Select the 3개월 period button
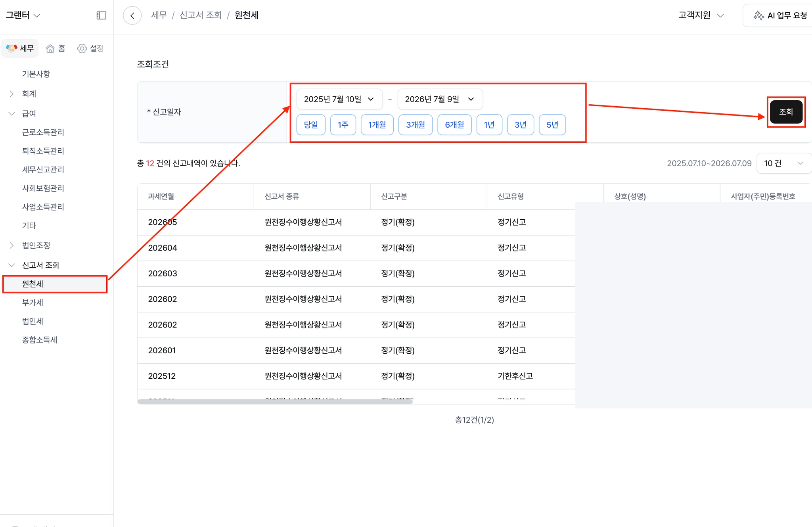 click(x=416, y=125)
